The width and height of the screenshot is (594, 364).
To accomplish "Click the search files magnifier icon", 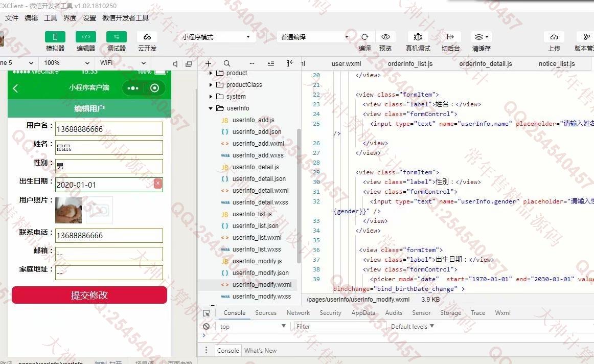I will click(x=226, y=63).
